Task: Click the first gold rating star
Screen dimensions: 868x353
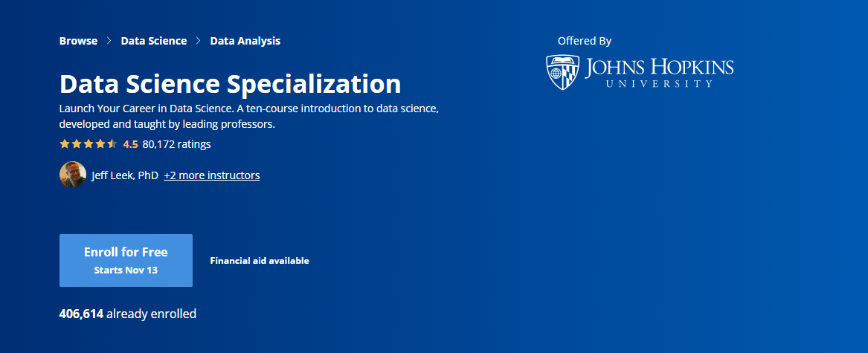Action: pos(64,144)
